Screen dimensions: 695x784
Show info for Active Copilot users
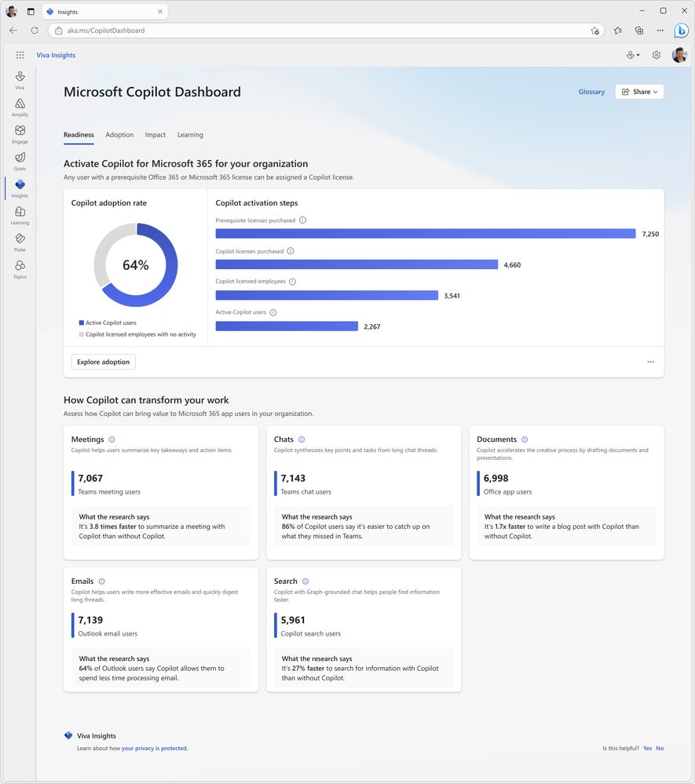[273, 312]
